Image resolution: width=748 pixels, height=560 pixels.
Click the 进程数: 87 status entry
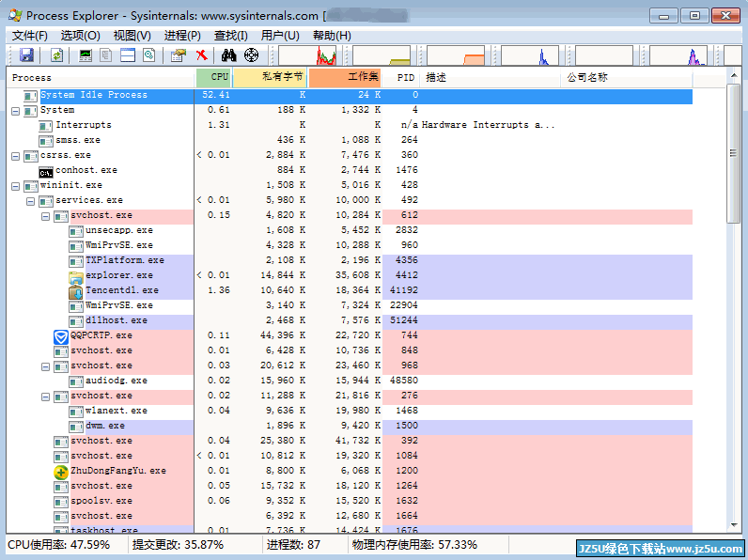pyautogui.click(x=293, y=545)
